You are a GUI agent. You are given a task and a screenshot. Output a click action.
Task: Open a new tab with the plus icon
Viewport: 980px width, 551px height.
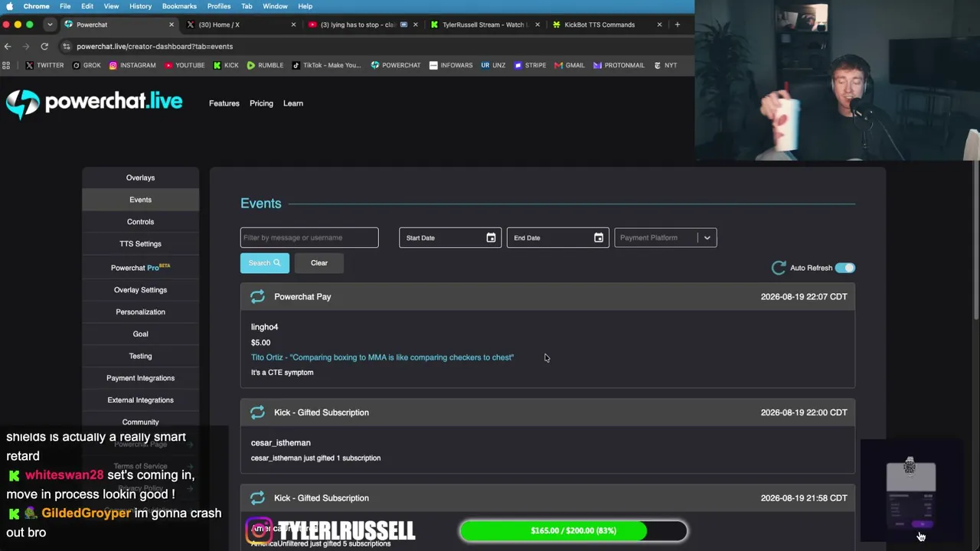[677, 24]
